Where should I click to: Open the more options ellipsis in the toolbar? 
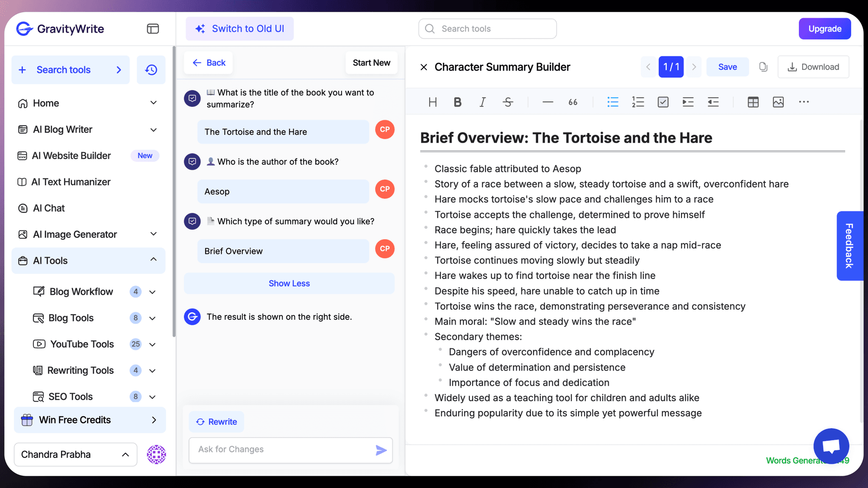[x=804, y=102]
